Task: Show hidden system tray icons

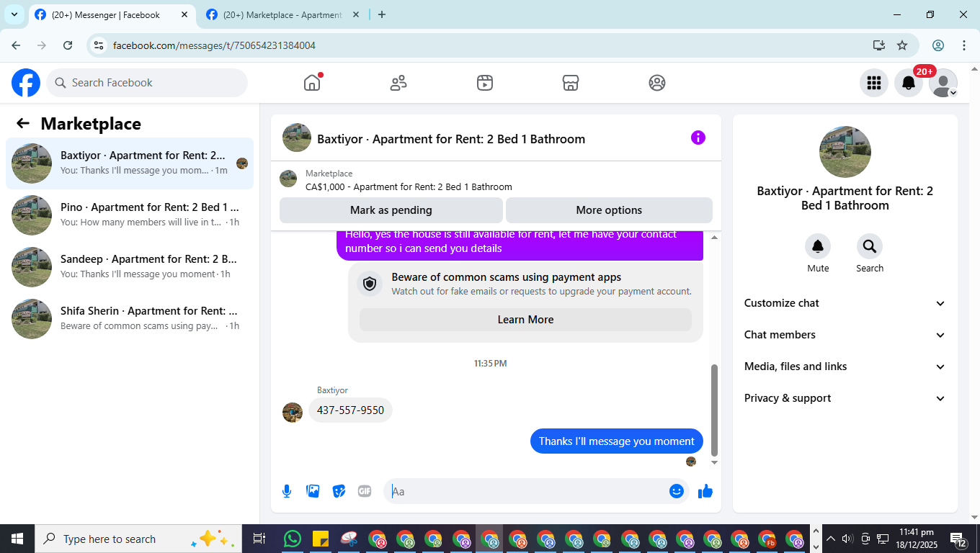Action: (831, 539)
